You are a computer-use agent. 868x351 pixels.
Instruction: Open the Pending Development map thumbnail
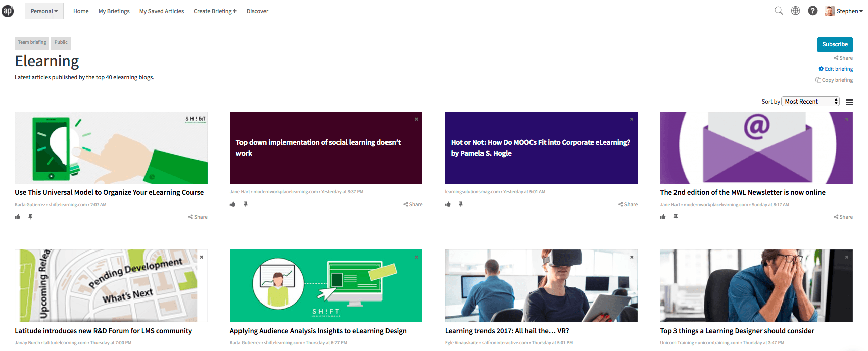pos(111,286)
